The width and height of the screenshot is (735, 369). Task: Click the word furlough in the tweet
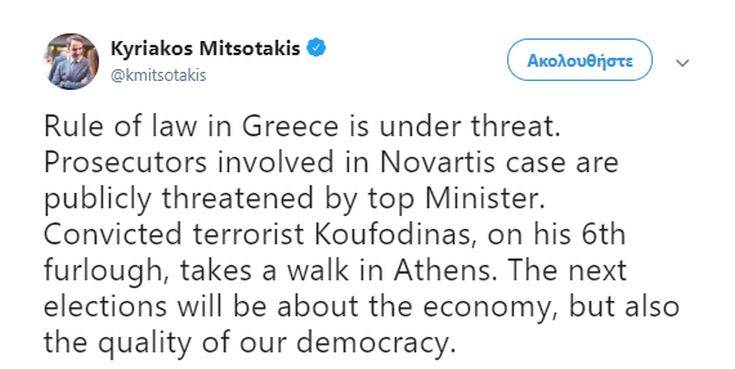click(105, 272)
